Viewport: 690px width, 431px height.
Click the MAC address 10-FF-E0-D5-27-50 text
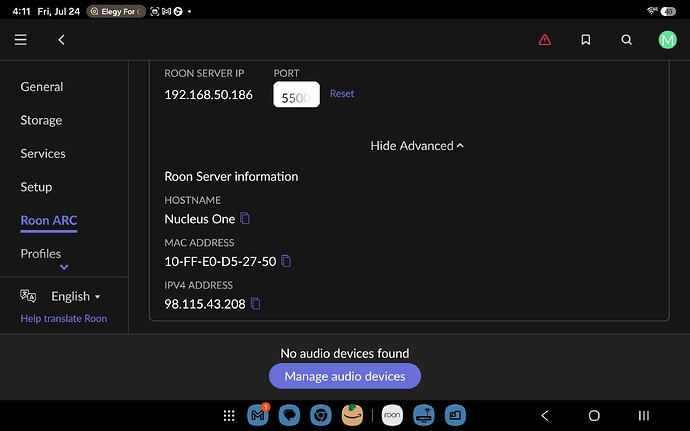tap(220, 262)
